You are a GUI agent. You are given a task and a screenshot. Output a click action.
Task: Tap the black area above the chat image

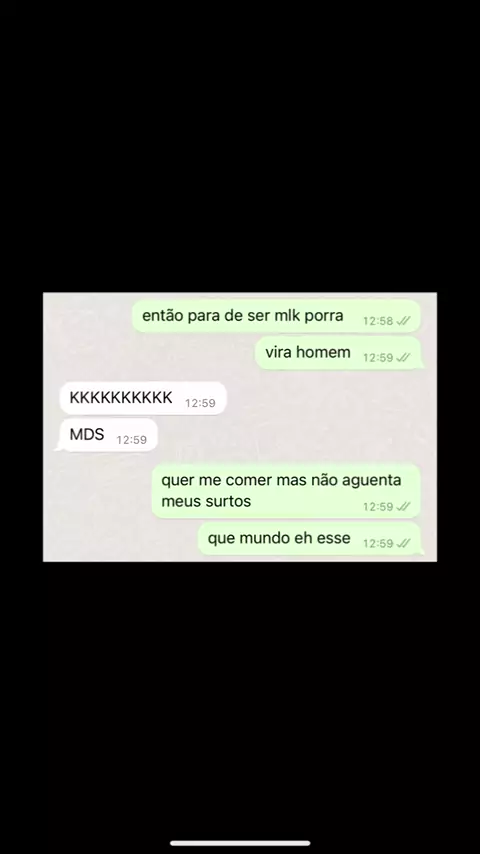click(x=240, y=146)
